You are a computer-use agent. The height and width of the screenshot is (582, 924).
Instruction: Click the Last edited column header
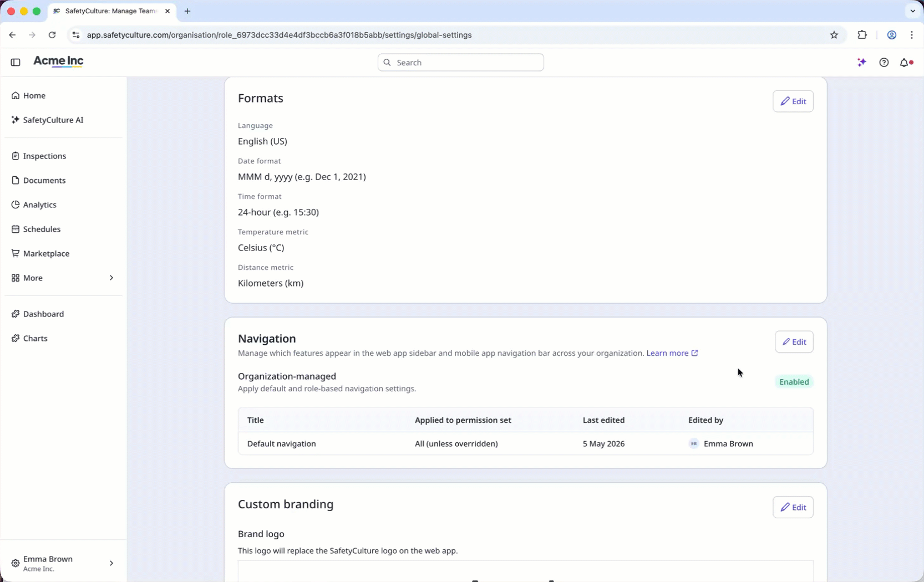pyautogui.click(x=603, y=420)
